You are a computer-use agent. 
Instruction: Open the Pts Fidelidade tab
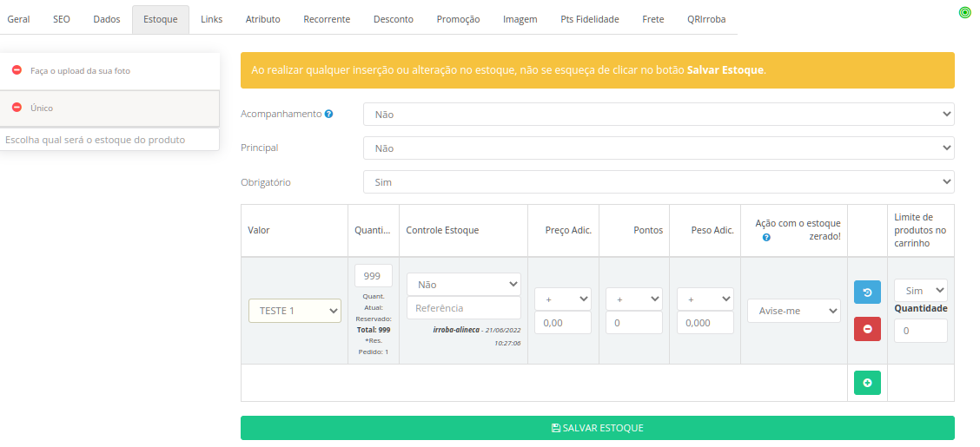click(590, 19)
